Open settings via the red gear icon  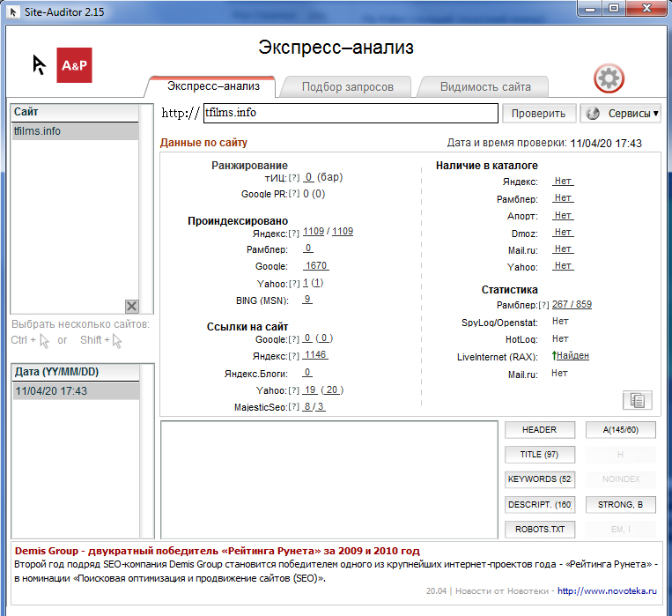click(609, 79)
